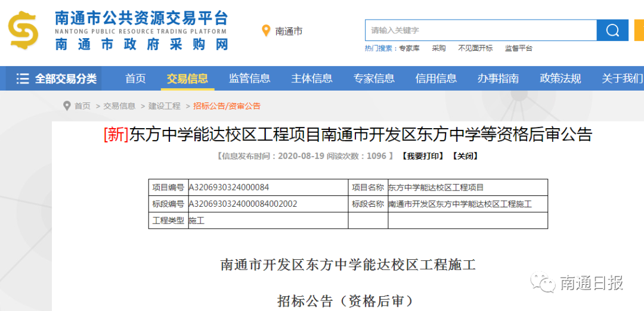Select the 交易信息 navigation tab
644x311 pixels.
coord(187,79)
